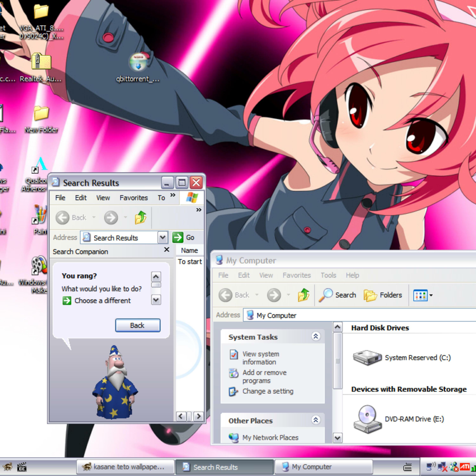Click scroll-right arrow in Search Results list

199,416
